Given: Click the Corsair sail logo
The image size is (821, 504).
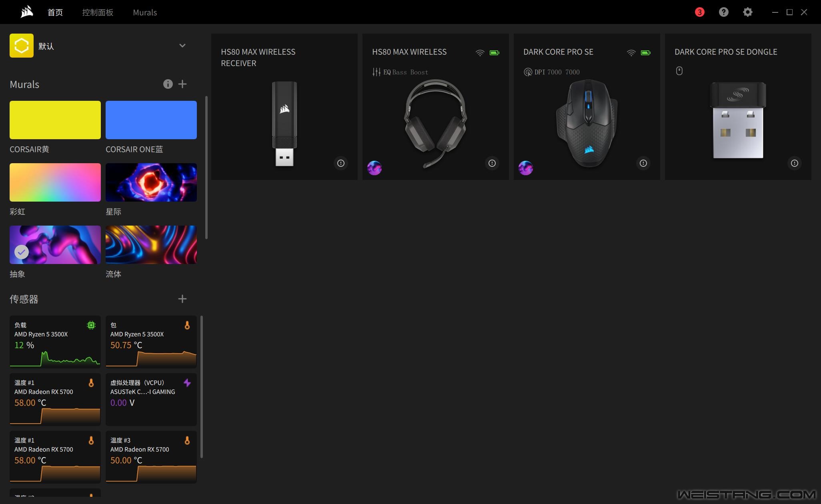Looking at the screenshot, I should point(27,12).
